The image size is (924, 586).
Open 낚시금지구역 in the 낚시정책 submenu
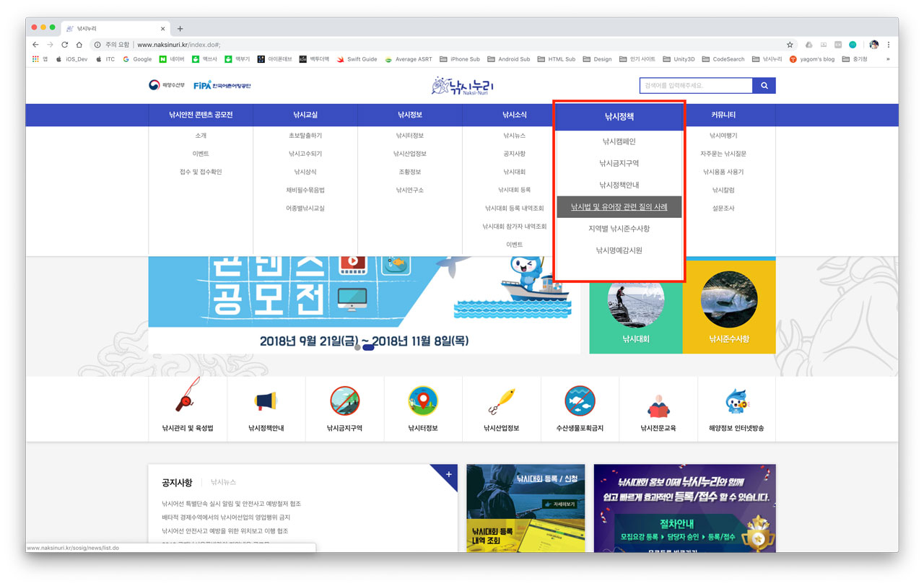coord(619,164)
